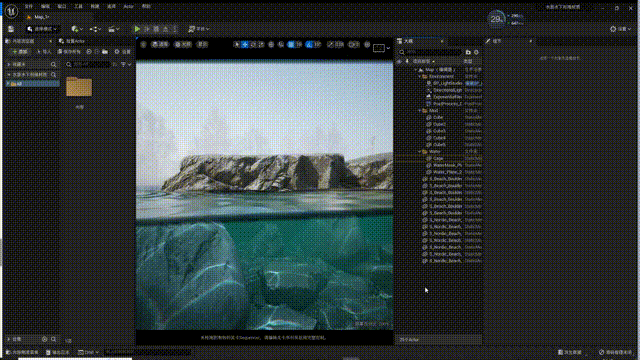640x360 pixels.
Task: Open the Settings dropdown at top right
Action: click(x=620, y=29)
